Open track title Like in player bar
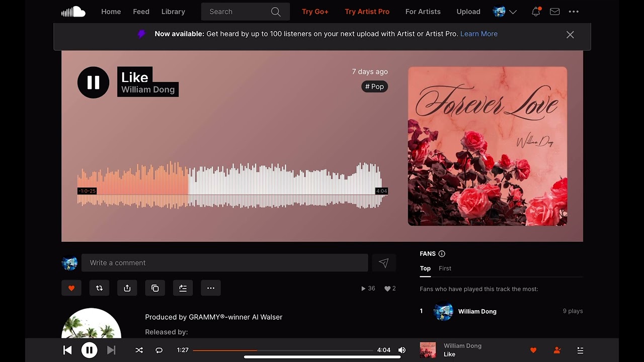Screen dimensions: 644x362 tap(449, 354)
